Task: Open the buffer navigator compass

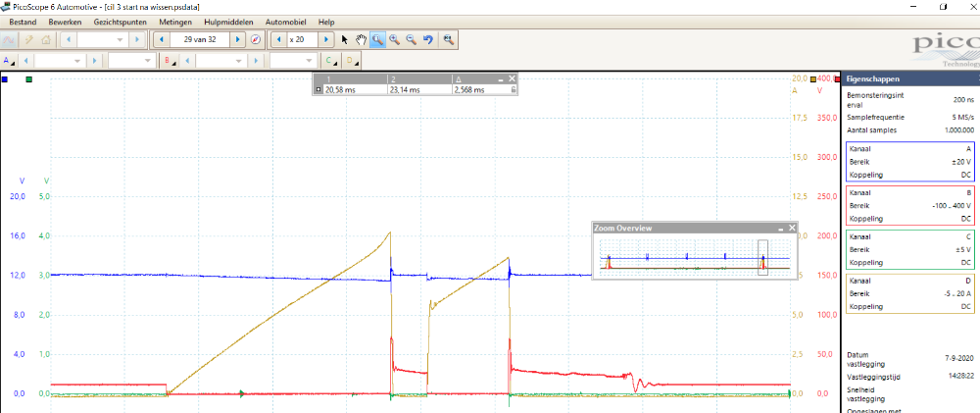Action: [256, 40]
